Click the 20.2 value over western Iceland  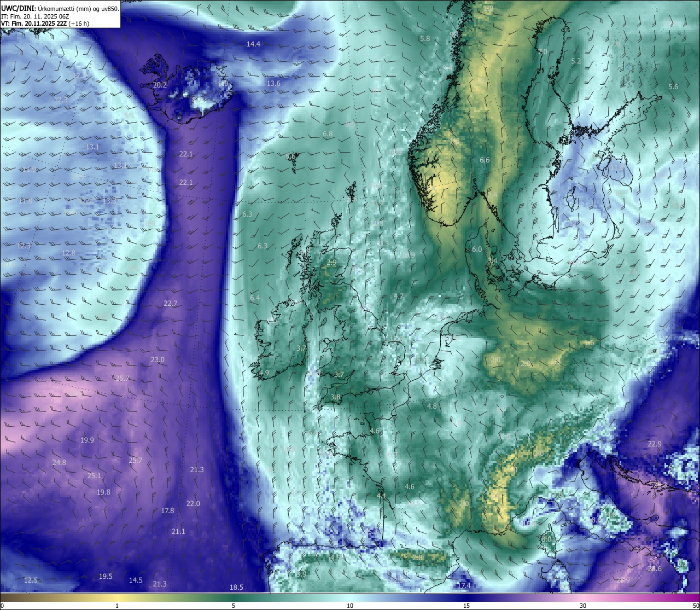pos(160,85)
